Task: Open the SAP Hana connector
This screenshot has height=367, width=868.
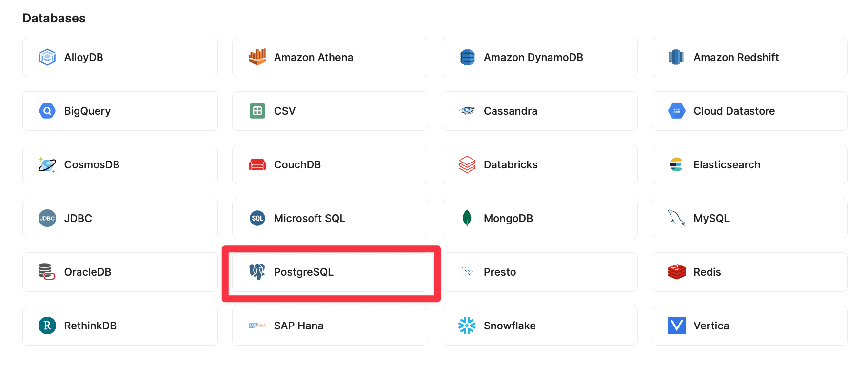Action: pyautogui.click(x=330, y=326)
